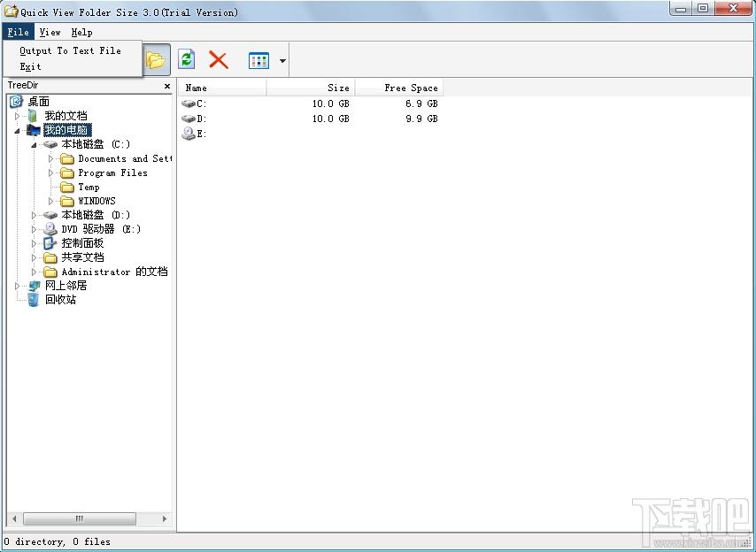The height and width of the screenshot is (552, 756).
Task: Select the 网上邻居 network icon
Action: (34, 286)
